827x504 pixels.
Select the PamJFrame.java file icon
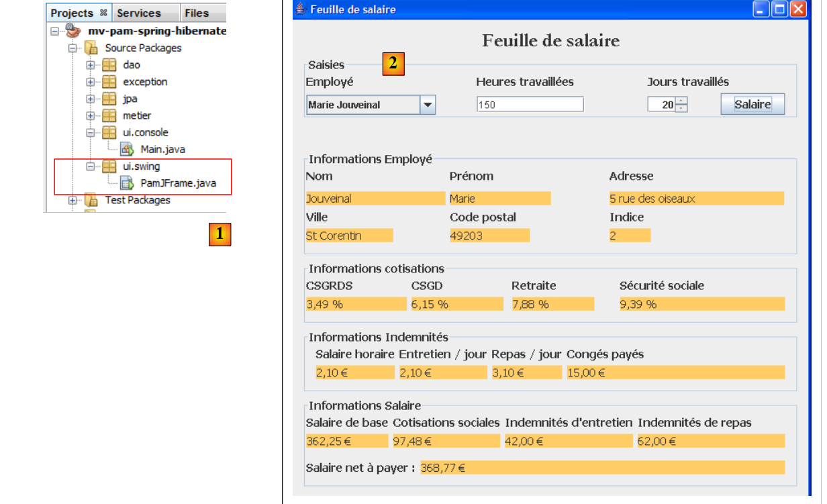click(127, 183)
